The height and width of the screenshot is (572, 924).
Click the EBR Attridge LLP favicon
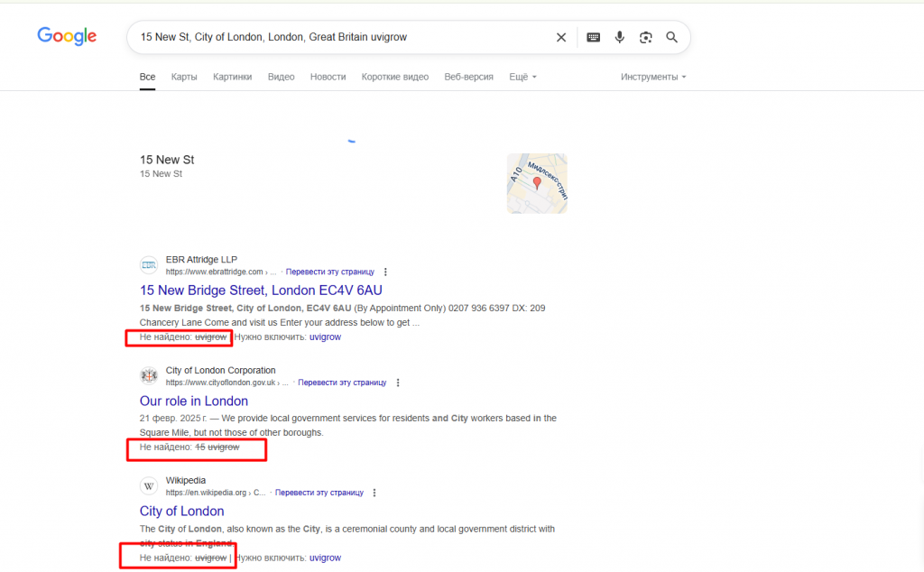click(149, 265)
